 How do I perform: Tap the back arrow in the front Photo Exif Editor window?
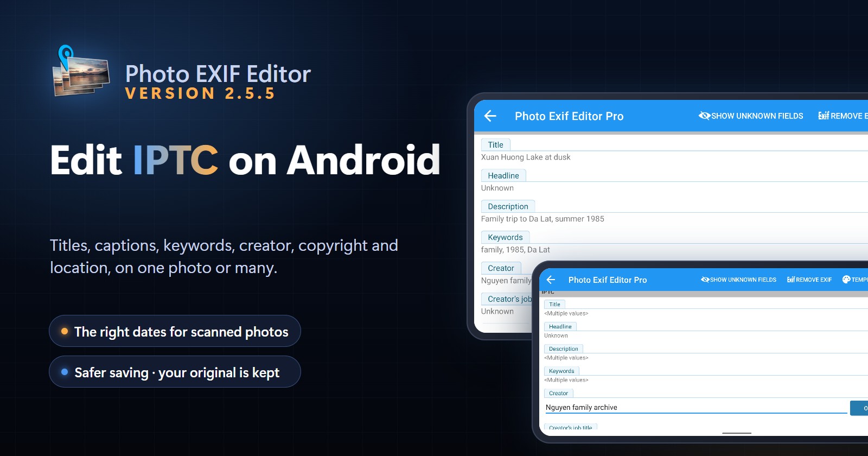coord(551,280)
